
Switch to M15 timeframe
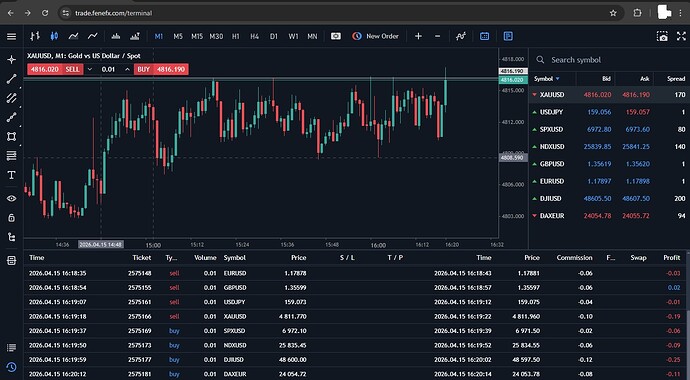tap(197, 37)
